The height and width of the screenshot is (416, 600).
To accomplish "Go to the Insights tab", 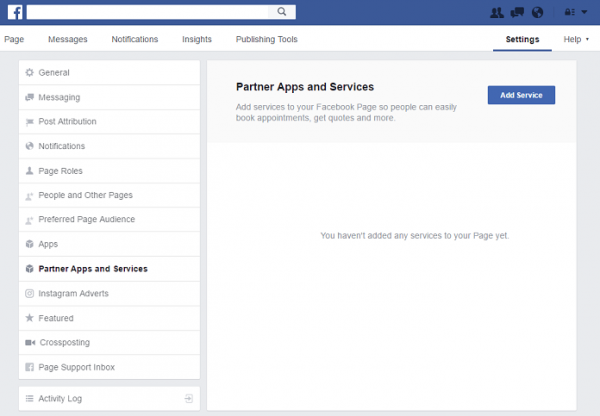I will tap(197, 39).
